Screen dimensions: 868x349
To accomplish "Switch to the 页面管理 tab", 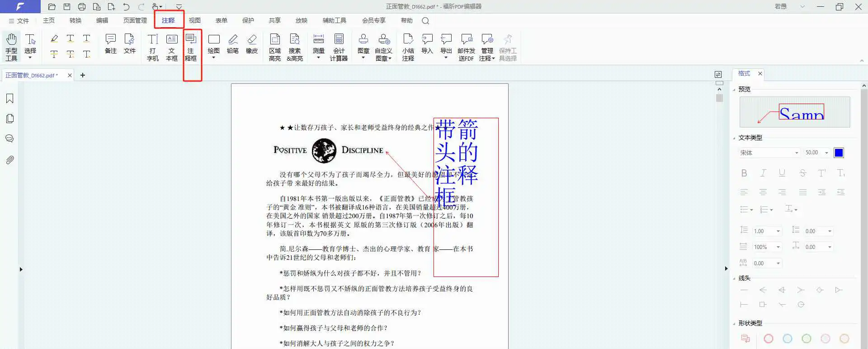I will click(135, 21).
